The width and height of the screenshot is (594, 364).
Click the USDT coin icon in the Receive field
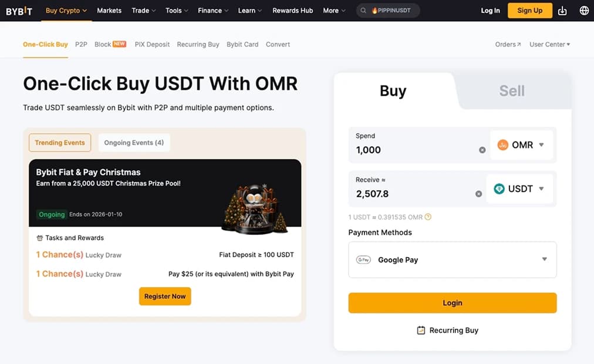(x=499, y=188)
